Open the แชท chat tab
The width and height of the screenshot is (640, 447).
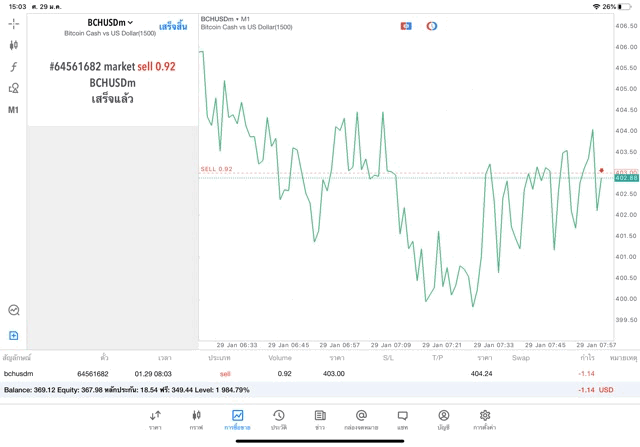(x=402, y=420)
